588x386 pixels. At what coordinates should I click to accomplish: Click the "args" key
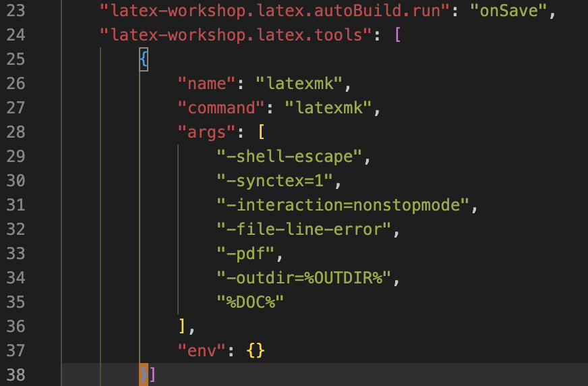[206, 132]
